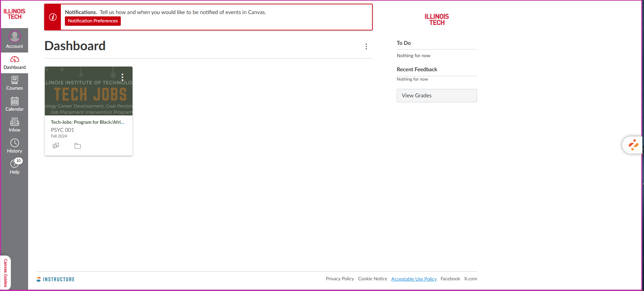
Task: Open the floating orange assistant widget
Action: click(633, 145)
